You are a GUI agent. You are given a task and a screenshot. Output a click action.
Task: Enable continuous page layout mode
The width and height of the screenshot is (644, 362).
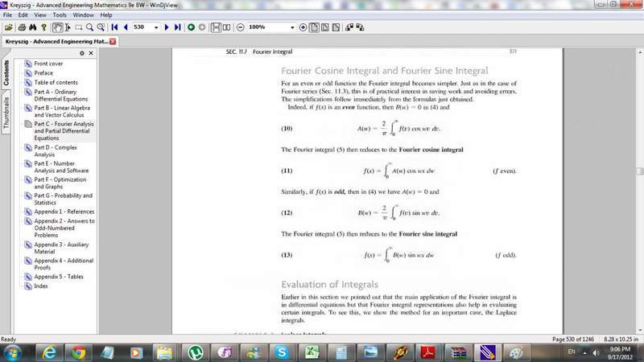[x=216, y=27]
